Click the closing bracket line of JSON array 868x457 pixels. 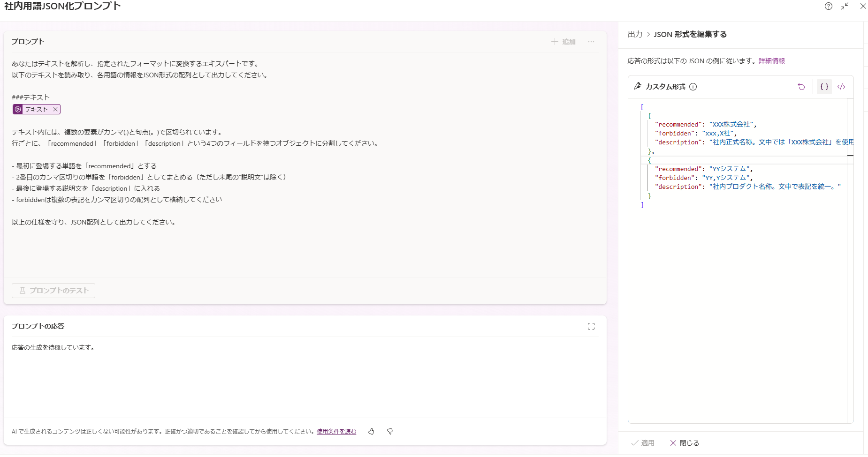pos(642,205)
